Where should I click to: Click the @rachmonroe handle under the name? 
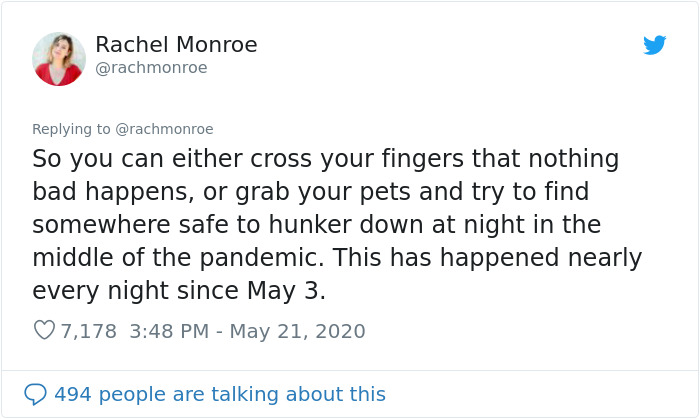click(x=151, y=68)
